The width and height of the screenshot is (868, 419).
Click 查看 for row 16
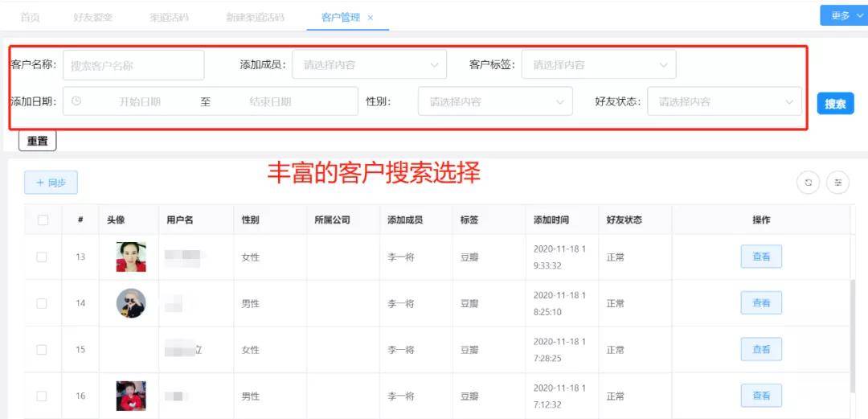point(761,396)
